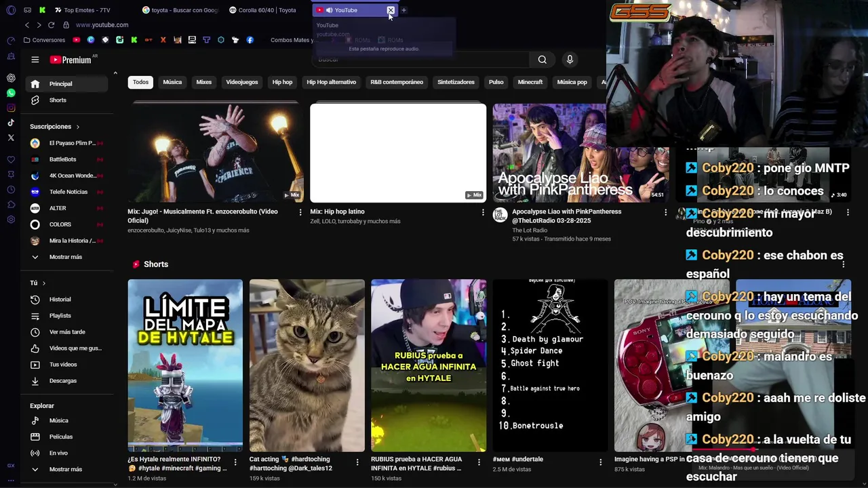This screenshot has width=868, height=488.
Task: Select the Minecraft filter chip
Action: click(x=530, y=82)
